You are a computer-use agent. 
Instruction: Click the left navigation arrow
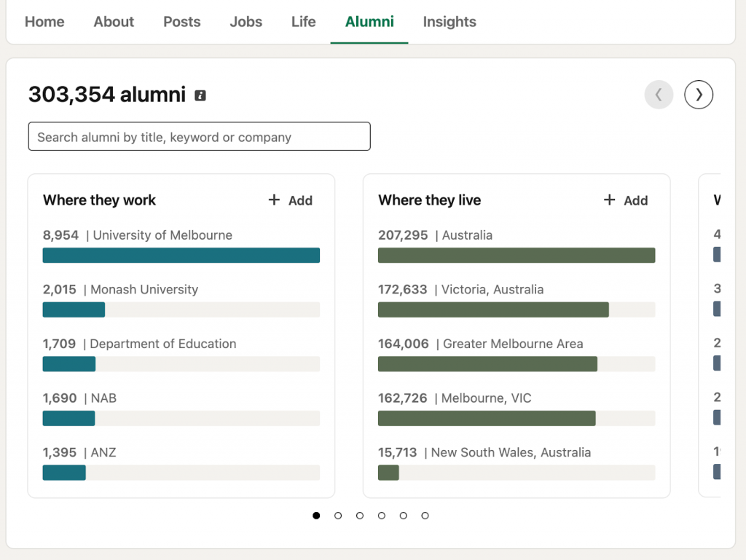[x=659, y=95]
